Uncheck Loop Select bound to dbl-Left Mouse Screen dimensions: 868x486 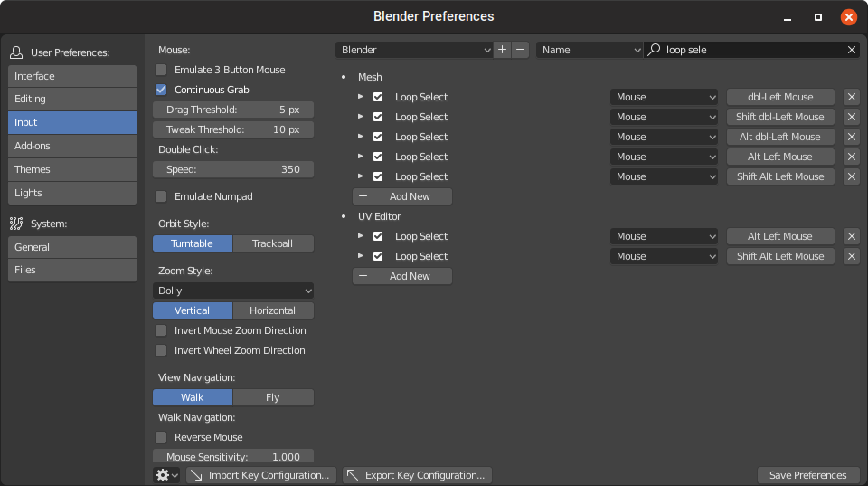[378, 97]
